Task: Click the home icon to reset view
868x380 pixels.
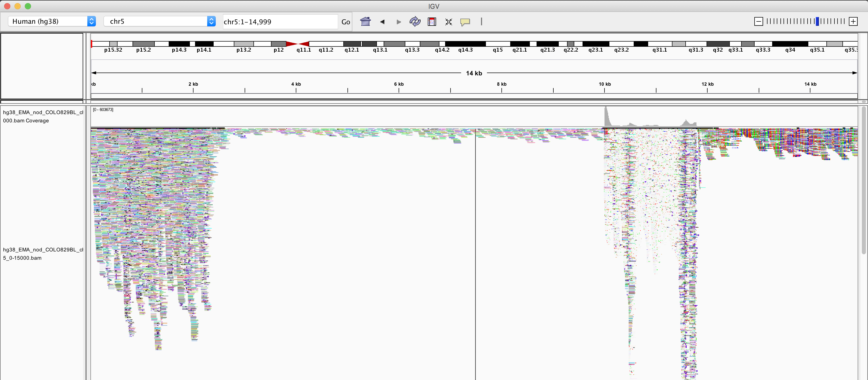Action: (365, 21)
